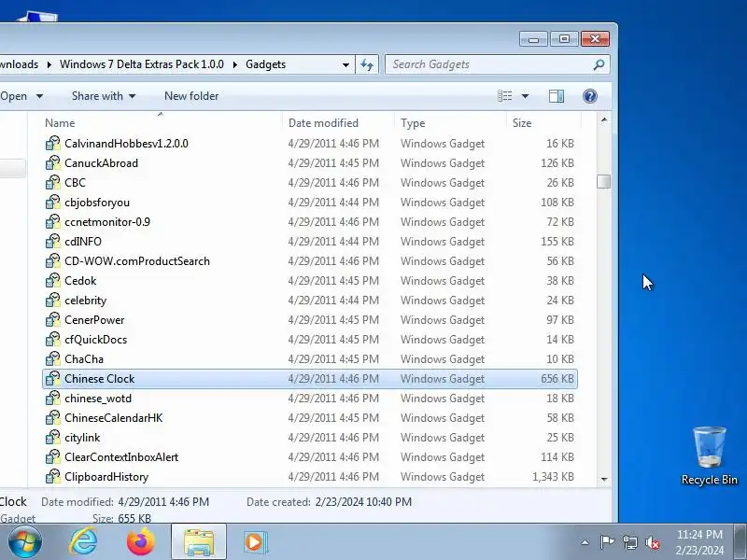Click the CanuckAbroad gadget file icon
Image resolution: width=747 pixels, height=560 pixels.
[x=53, y=162]
